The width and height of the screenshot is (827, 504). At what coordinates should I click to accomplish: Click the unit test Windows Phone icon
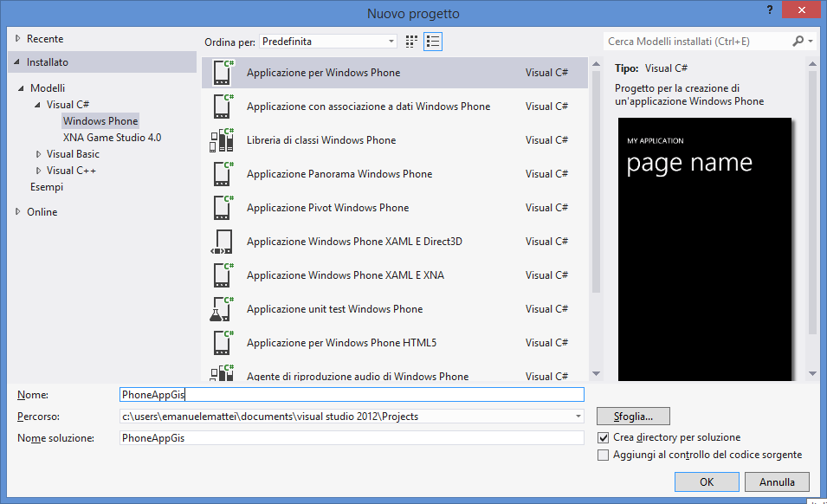222,309
